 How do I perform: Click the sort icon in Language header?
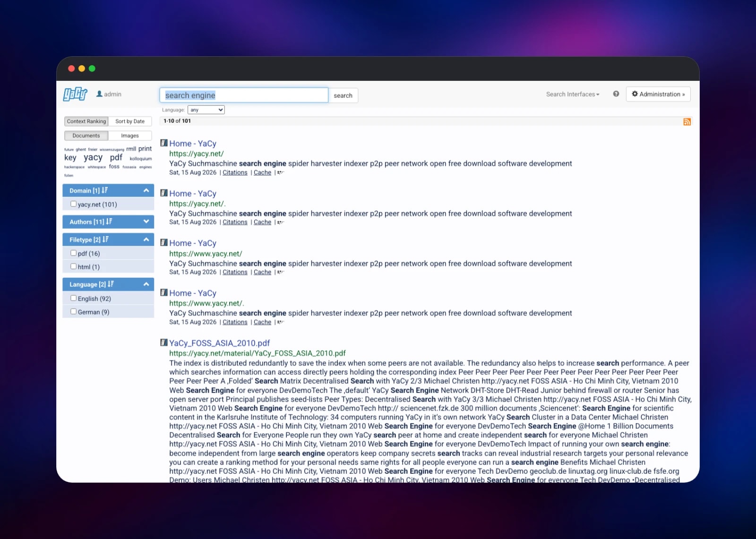point(111,284)
